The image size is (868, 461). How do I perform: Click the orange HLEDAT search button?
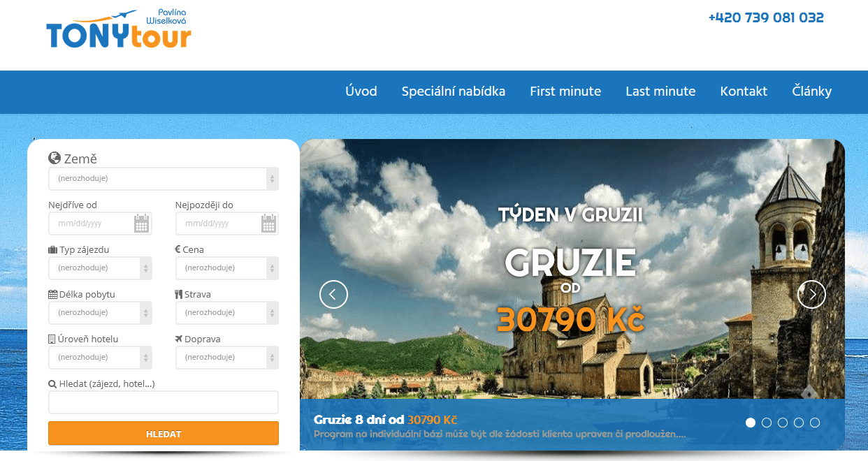coord(164,433)
